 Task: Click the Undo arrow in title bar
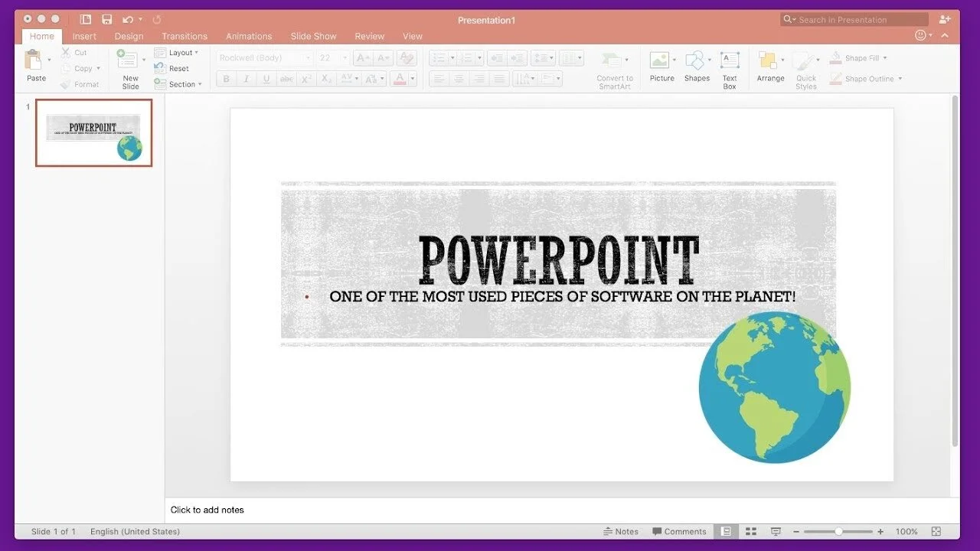click(x=128, y=19)
